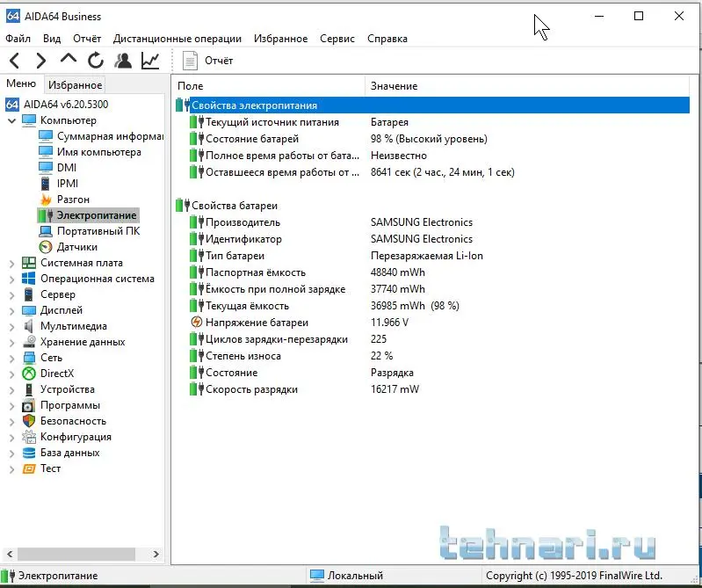
Task: Select Имя компьютера in the tree
Action: (99, 152)
